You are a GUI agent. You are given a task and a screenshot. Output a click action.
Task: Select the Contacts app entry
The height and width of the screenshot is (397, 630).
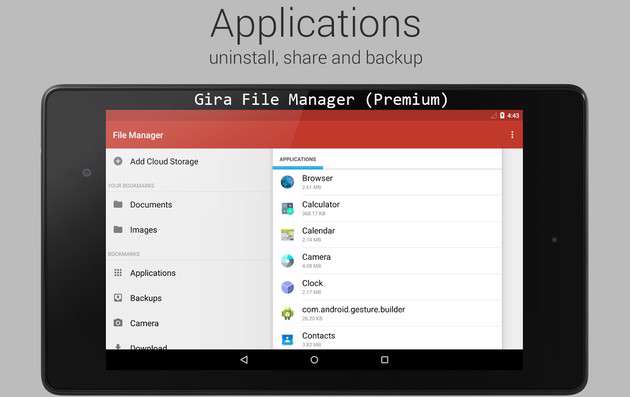point(387,338)
